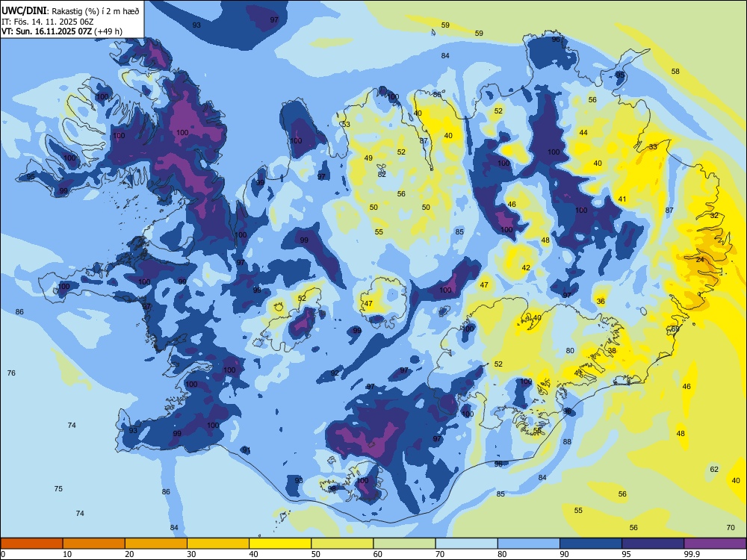
Task: Click the '90' legend scale label
Action: [x=564, y=554]
